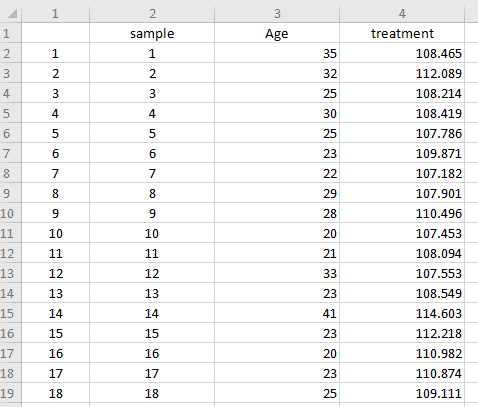
Task: Select the treatment cell 112.089
Action: pos(402,73)
